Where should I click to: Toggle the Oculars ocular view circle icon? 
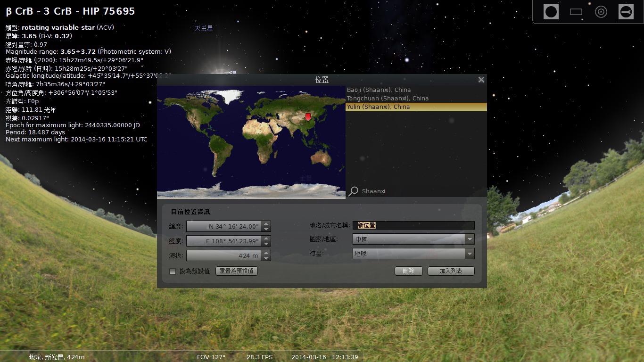[x=551, y=12]
